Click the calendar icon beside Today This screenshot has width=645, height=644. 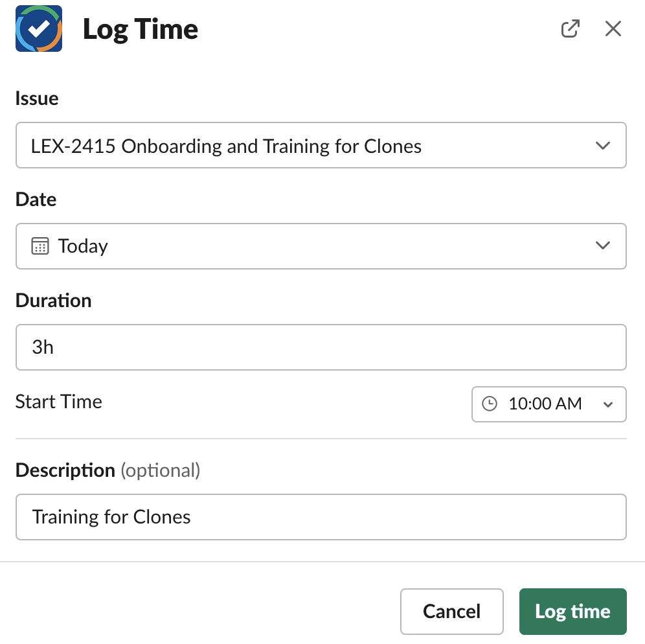click(x=39, y=246)
